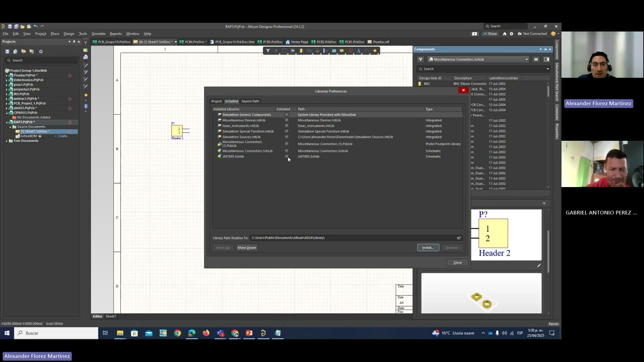The width and height of the screenshot is (644, 362).
Task: Open the Home Page document tab
Action: click(297, 42)
